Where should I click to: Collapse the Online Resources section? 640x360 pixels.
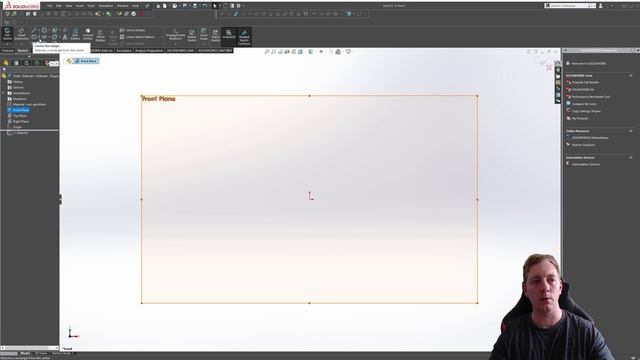(631, 131)
